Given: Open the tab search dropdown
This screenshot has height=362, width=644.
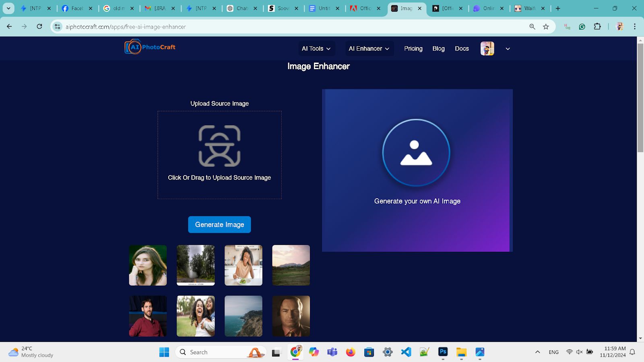Looking at the screenshot, I should click(x=8, y=8).
